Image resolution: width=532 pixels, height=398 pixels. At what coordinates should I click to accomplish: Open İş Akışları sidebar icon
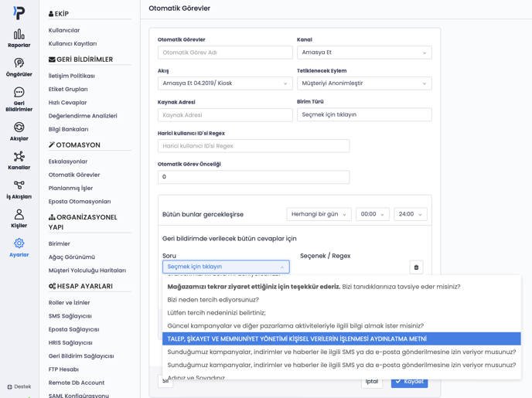[x=19, y=189]
